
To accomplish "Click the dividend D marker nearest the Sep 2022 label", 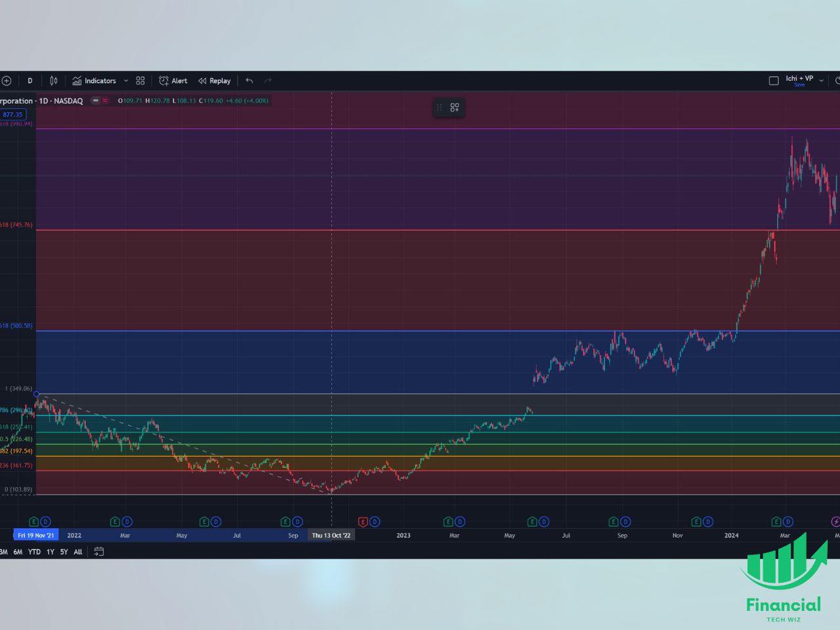I will tap(297, 522).
